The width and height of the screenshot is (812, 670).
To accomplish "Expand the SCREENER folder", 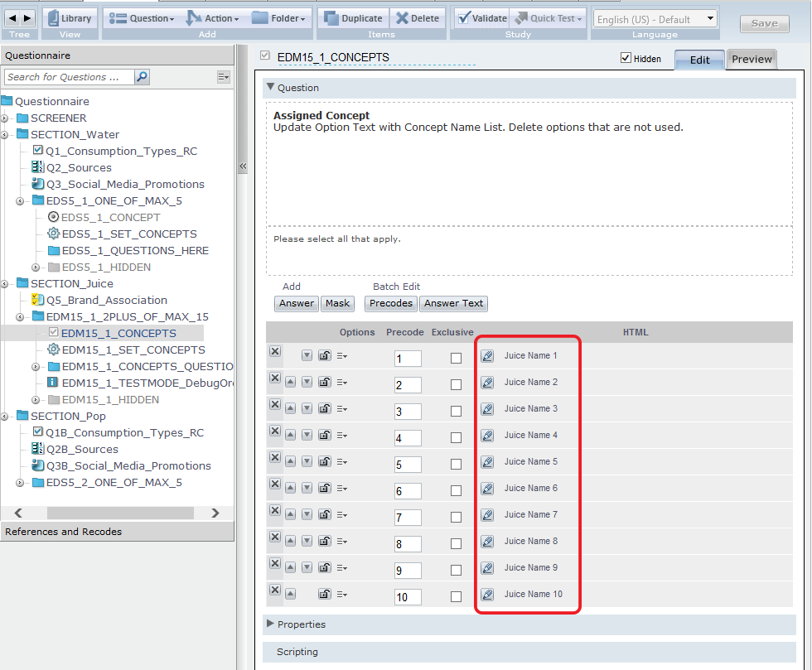I will tap(5, 118).
